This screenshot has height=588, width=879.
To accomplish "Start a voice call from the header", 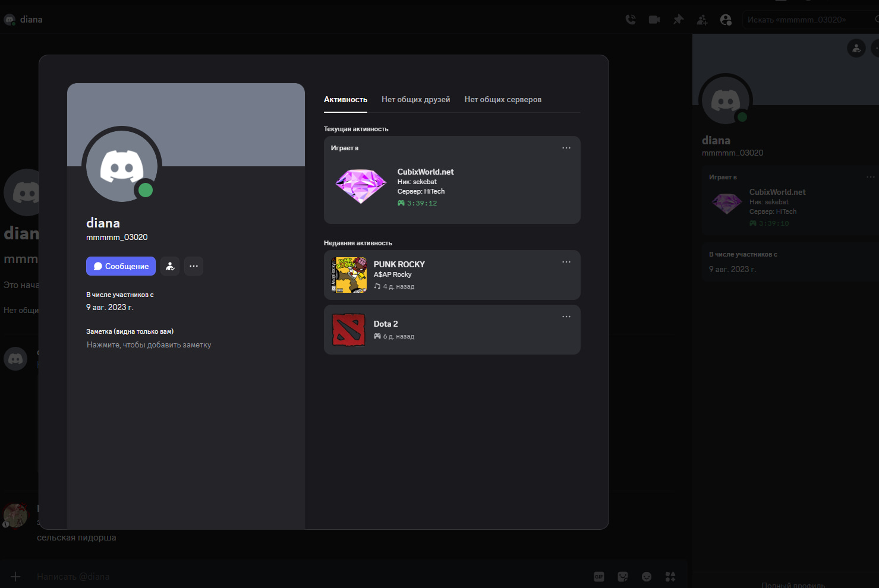I will tap(631, 20).
